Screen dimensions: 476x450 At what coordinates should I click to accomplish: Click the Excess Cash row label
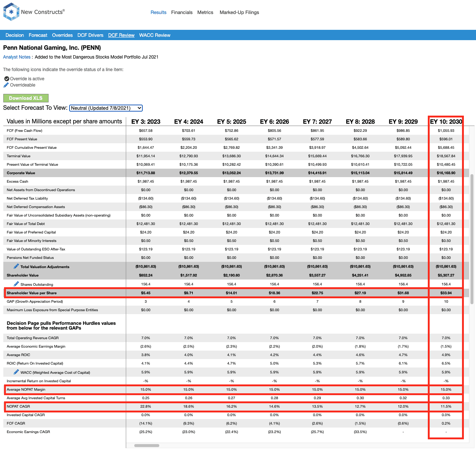point(17,182)
